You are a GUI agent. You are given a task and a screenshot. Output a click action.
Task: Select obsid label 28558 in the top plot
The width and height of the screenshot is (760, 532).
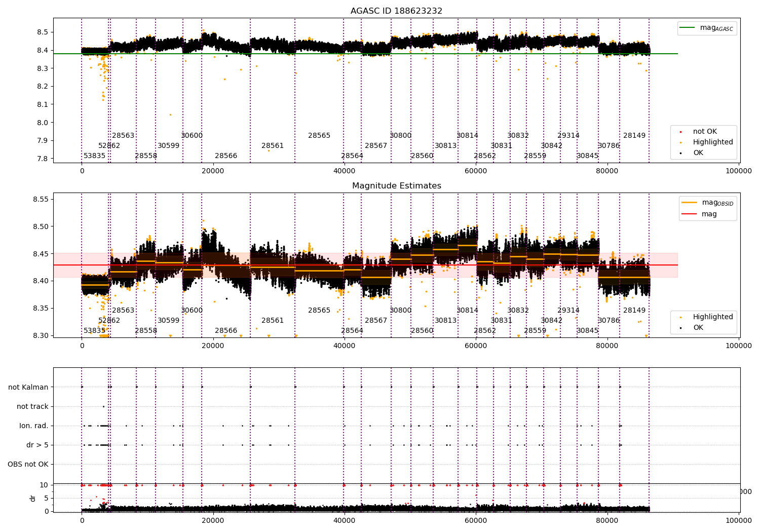point(146,156)
